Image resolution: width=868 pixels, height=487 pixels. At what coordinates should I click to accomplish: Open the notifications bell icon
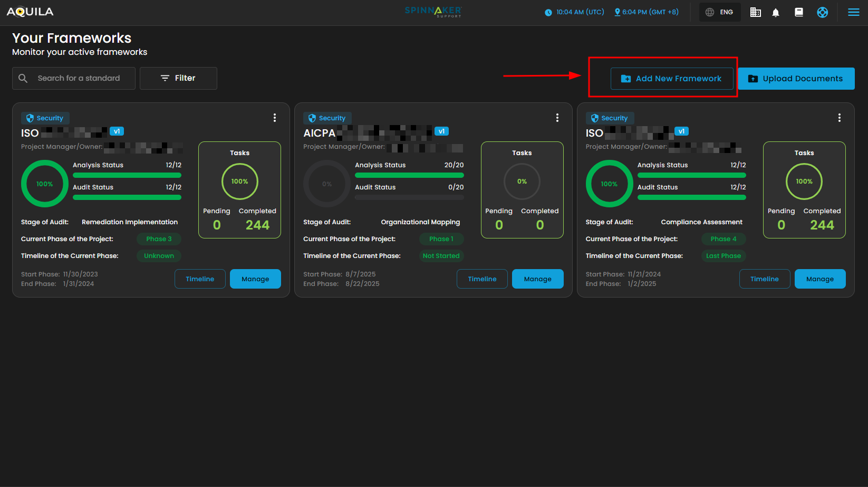tap(775, 12)
